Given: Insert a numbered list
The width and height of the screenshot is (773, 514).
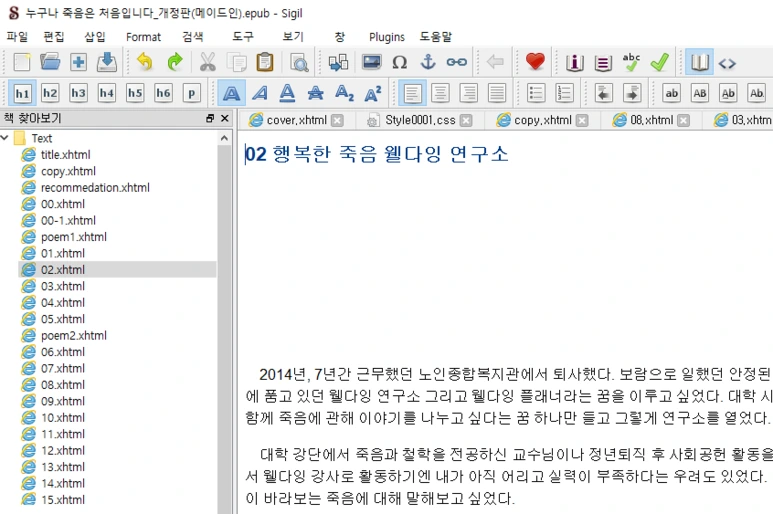Looking at the screenshot, I should (x=564, y=93).
